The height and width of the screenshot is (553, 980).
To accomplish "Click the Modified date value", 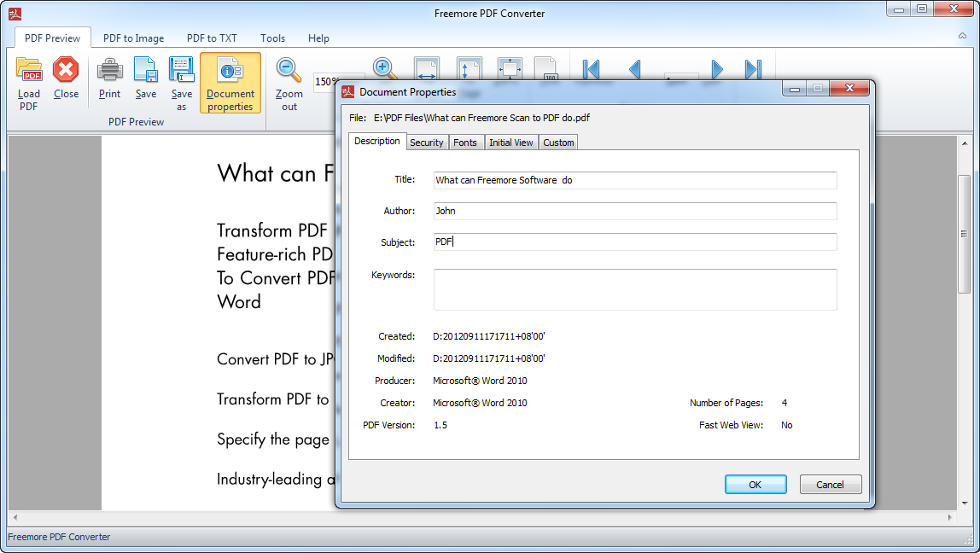I will coord(489,358).
